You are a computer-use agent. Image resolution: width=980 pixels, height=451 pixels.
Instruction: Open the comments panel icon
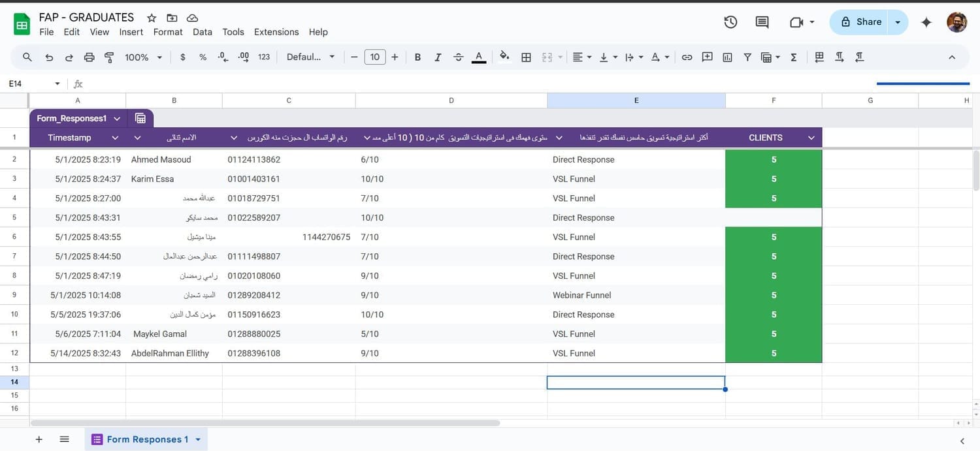pyautogui.click(x=762, y=22)
